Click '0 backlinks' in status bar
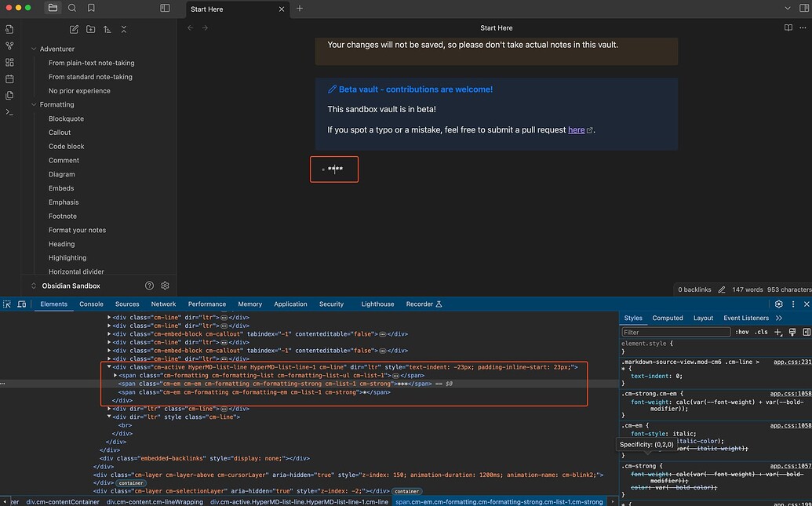Image resolution: width=812 pixels, height=506 pixels. point(694,289)
